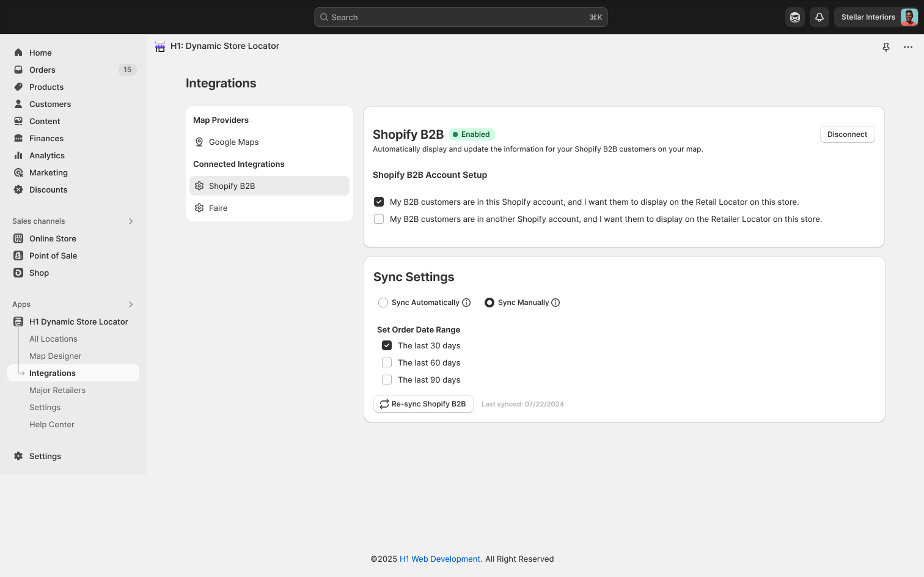Open the Sidekick assistant icon in top bar
This screenshot has height=577, width=924.
point(795,17)
